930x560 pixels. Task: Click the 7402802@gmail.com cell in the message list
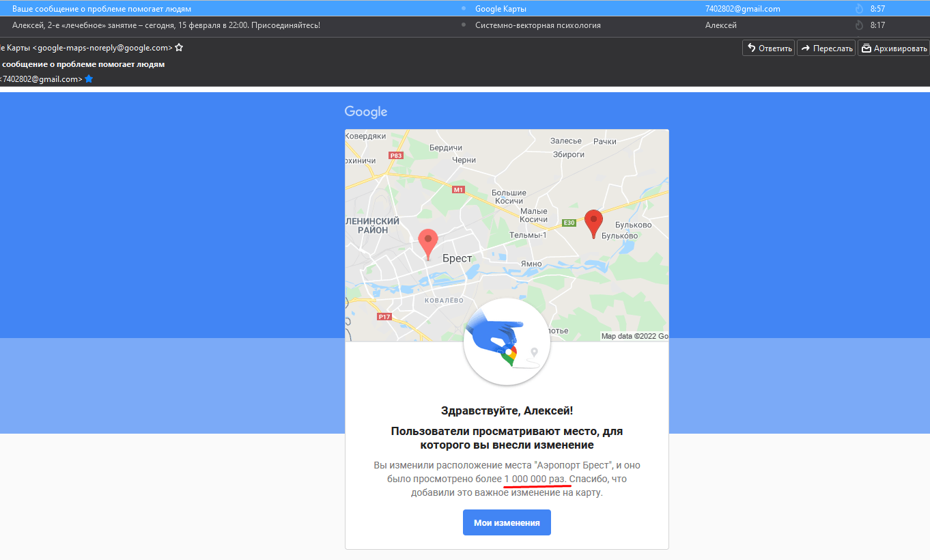[743, 9]
